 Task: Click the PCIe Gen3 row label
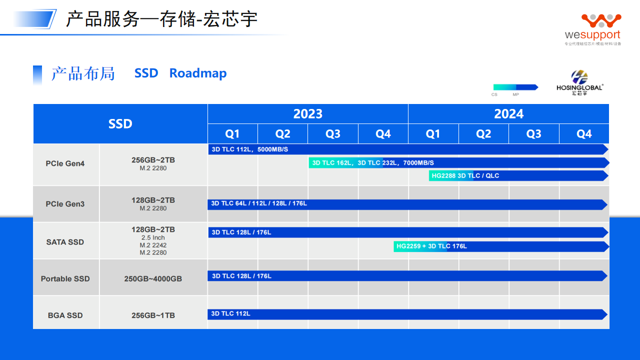tap(65, 204)
